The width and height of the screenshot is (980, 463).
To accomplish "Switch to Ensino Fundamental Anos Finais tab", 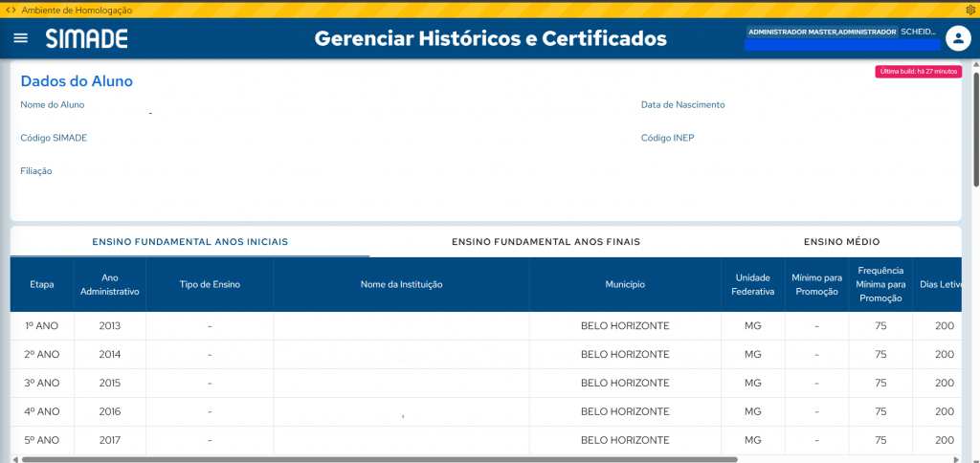I will 546,242.
